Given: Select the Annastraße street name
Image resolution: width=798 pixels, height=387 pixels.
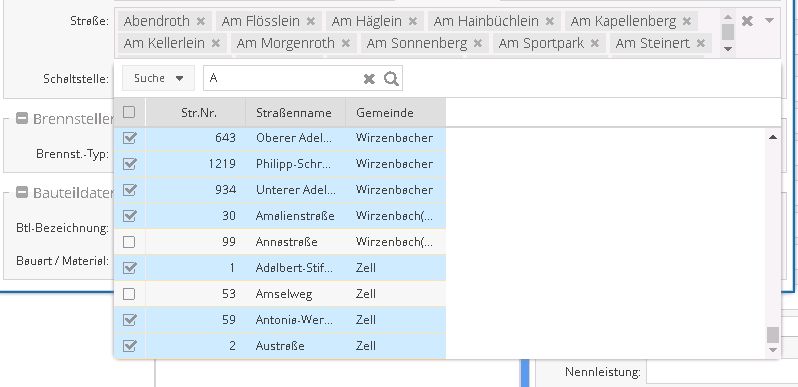Looking at the screenshot, I should pos(287,242).
